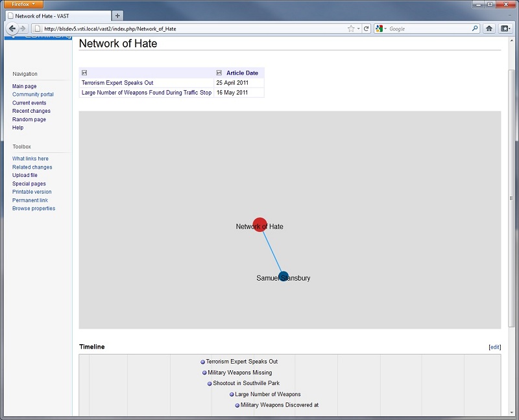Open Large Number of Weapons Found link
519x420 pixels.
click(x=147, y=93)
